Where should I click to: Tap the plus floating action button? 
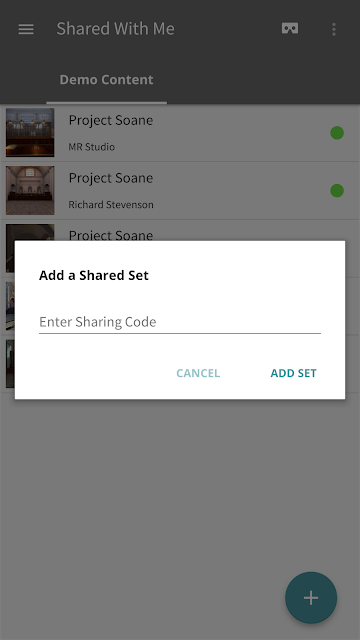click(x=311, y=598)
